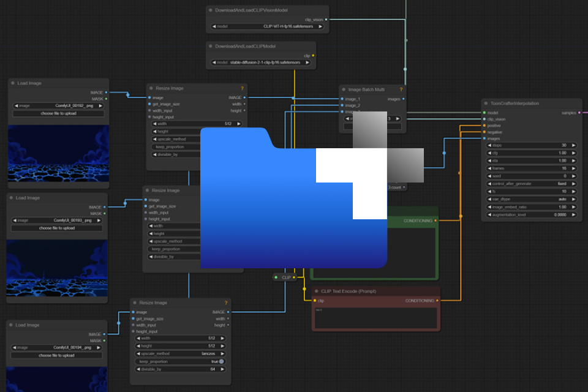Collapse the Resize Image node using lanczos

[x=135, y=303]
